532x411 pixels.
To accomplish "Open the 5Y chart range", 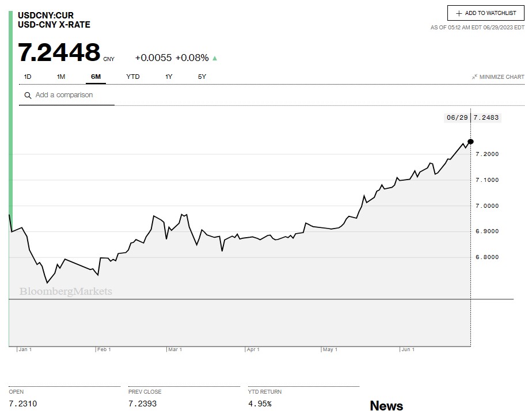I will click(x=202, y=77).
